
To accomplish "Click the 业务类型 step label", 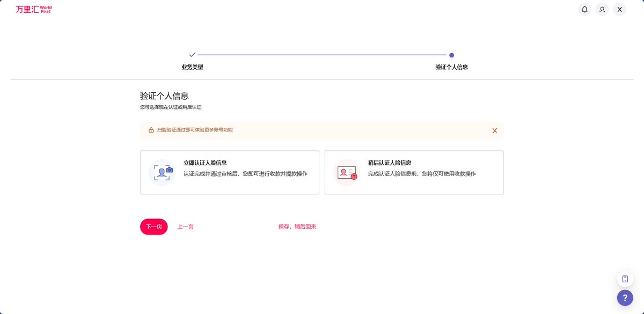I will pos(192,67).
